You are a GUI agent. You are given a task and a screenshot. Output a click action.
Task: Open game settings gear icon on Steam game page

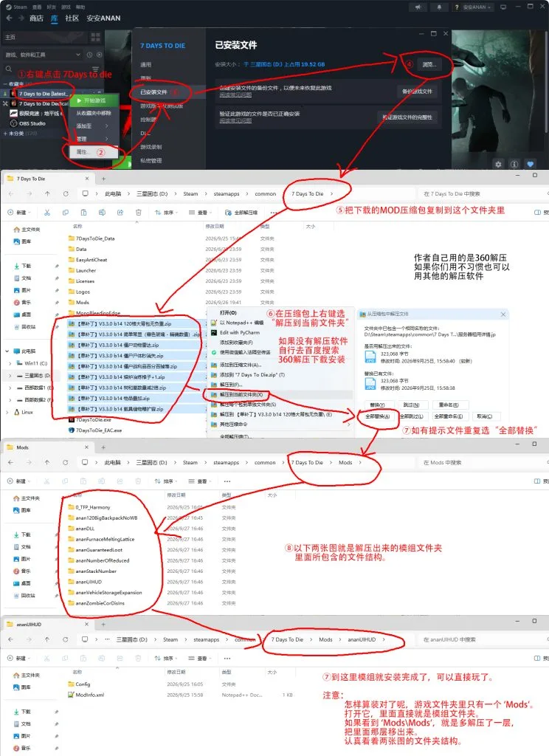click(x=498, y=164)
